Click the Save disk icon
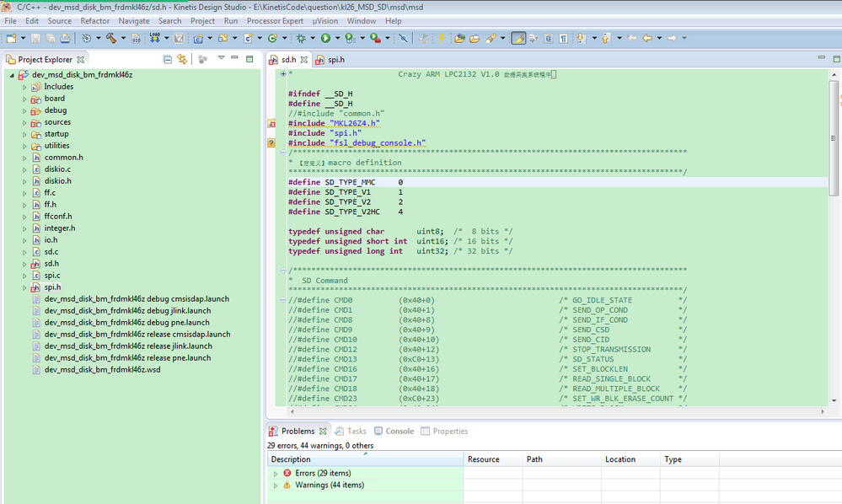 coord(35,38)
